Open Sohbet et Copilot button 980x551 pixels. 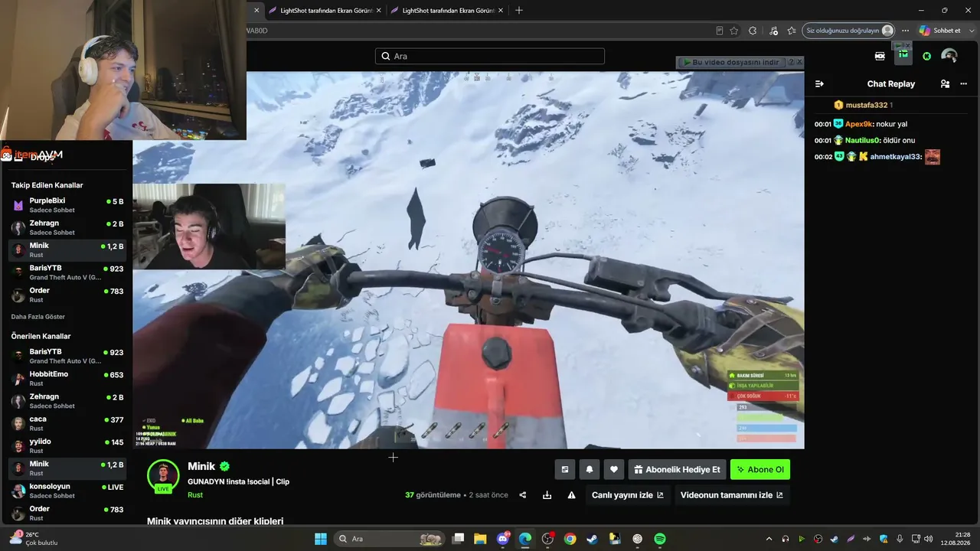pos(940,31)
